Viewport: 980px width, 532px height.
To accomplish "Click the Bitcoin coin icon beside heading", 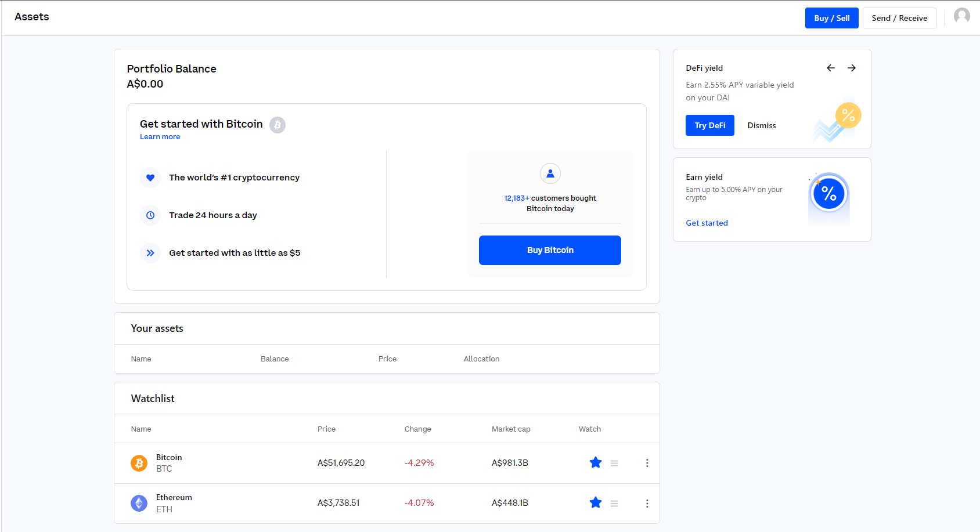I will 278,125.
